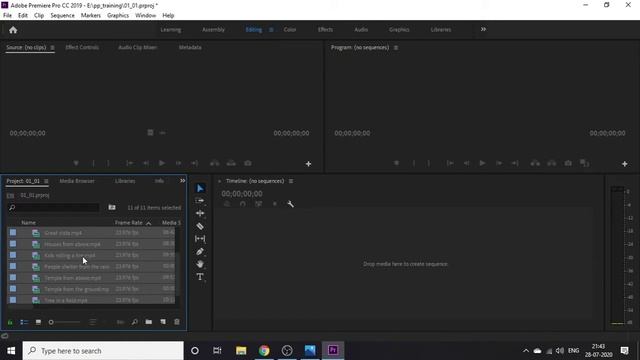Switch to the Effect Controls tab
Screen dimensions: 640x360
click(x=82, y=47)
